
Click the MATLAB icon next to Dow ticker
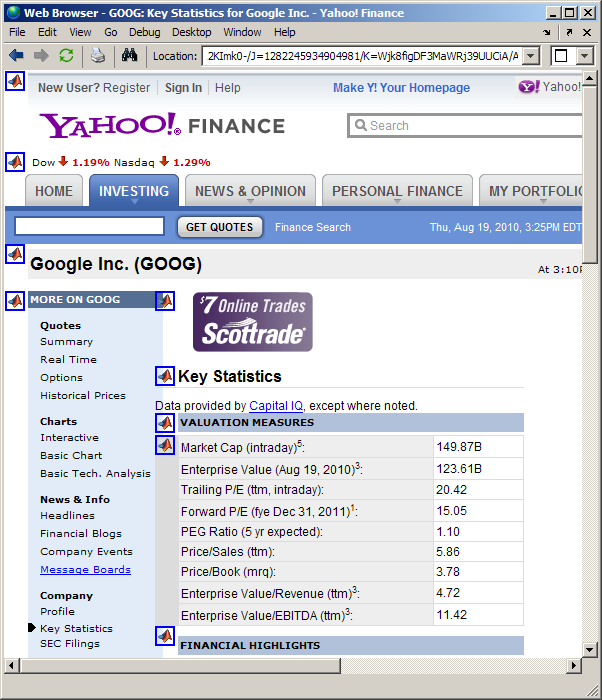(15, 162)
